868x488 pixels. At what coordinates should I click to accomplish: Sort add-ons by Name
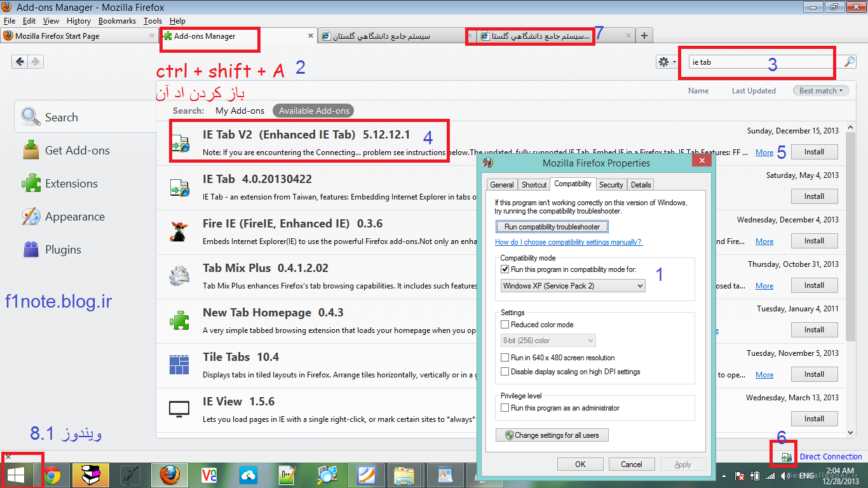pyautogui.click(x=698, y=91)
